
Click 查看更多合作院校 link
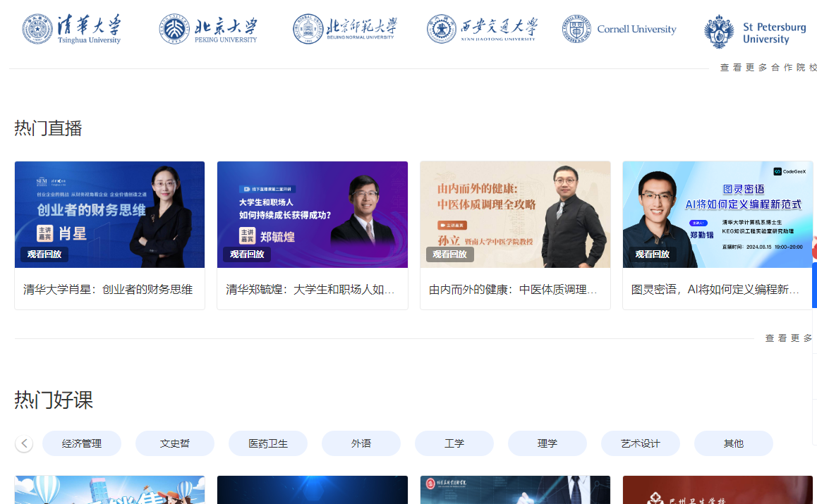[768, 68]
